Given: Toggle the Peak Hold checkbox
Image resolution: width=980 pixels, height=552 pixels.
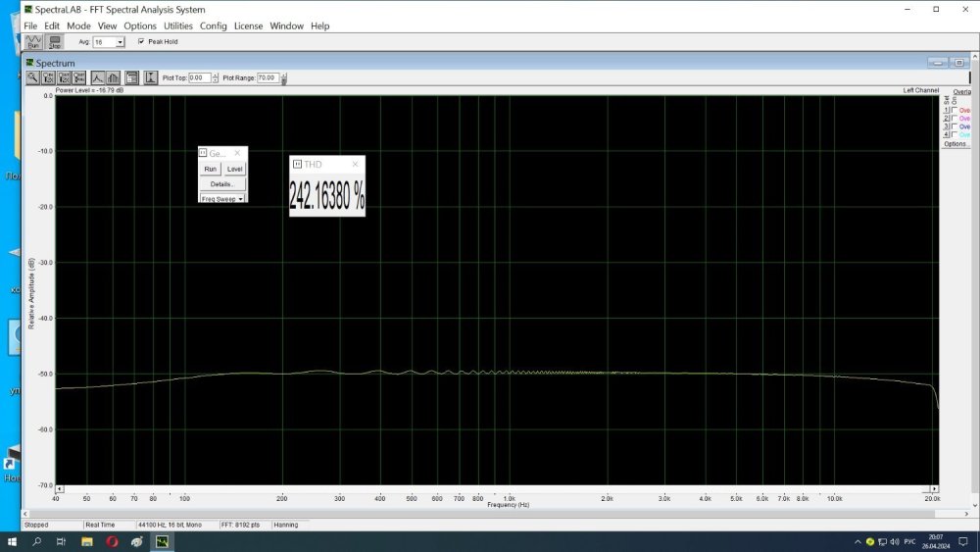Looking at the screenshot, I should coord(141,42).
